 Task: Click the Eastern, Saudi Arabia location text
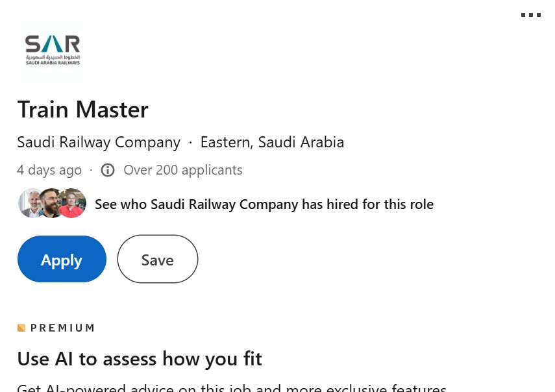(x=272, y=142)
